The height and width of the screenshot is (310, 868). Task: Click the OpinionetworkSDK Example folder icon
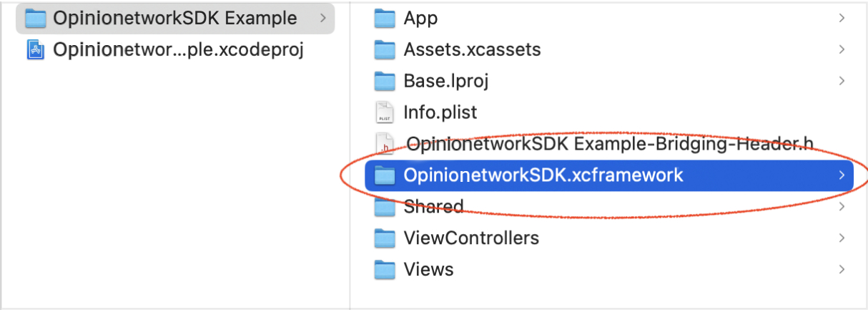36,19
